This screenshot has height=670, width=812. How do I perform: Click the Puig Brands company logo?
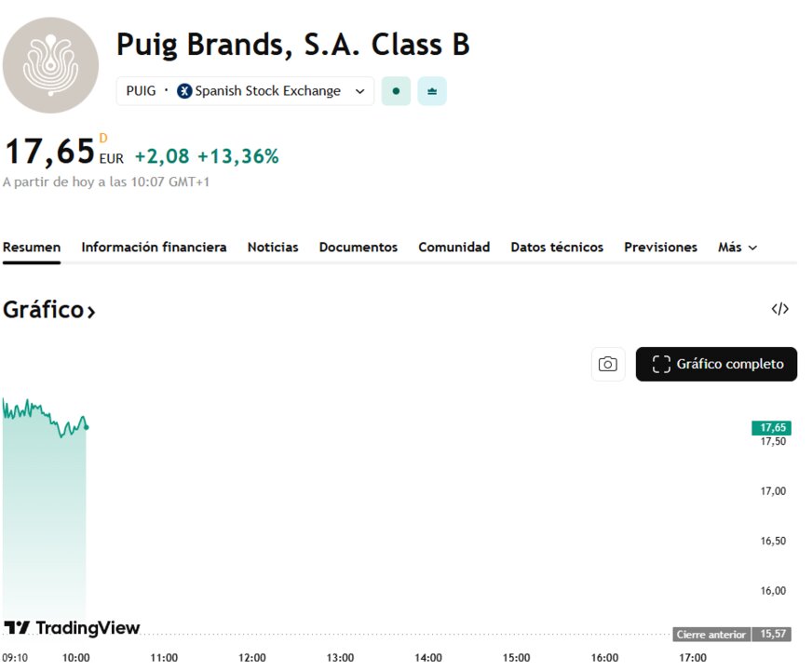(x=50, y=65)
